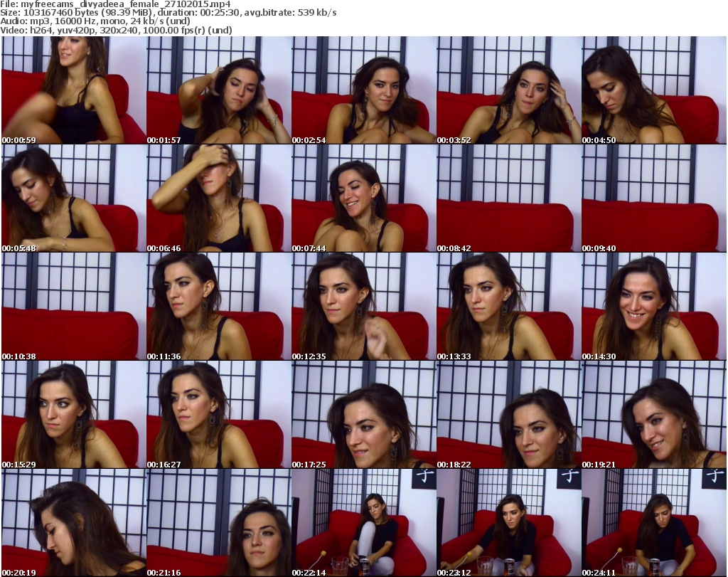Screen dimensions: 728x577
Task: Choose the frame at 00:20:19
Action: (x=73, y=523)
